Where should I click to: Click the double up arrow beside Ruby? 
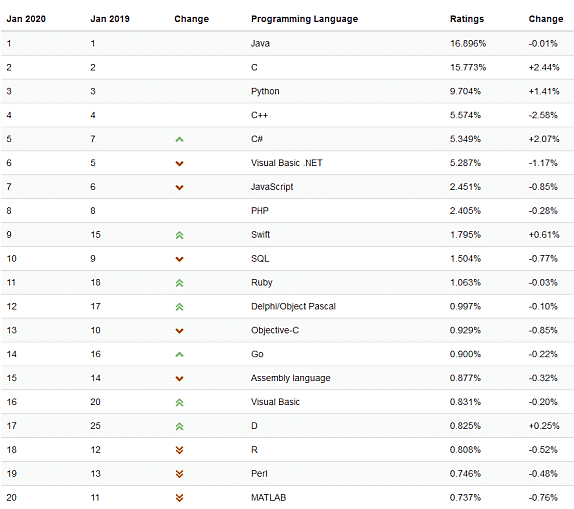(x=179, y=283)
